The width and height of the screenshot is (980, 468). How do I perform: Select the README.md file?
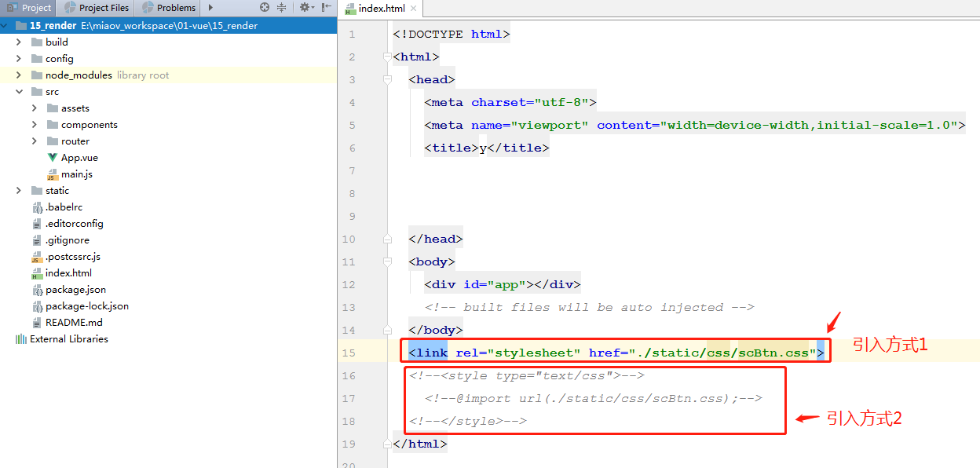click(x=74, y=322)
